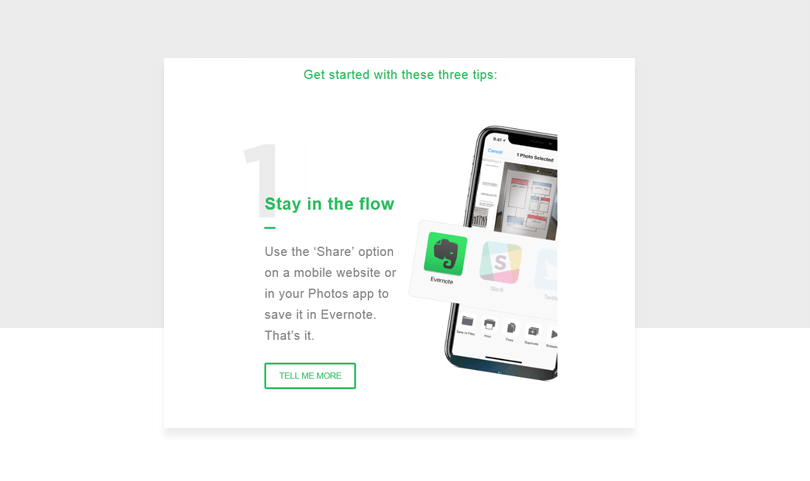Image resolution: width=810 pixels, height=481 pixels.
Task: Click the small sketch thumbnail left of photo
Action: 480,218
